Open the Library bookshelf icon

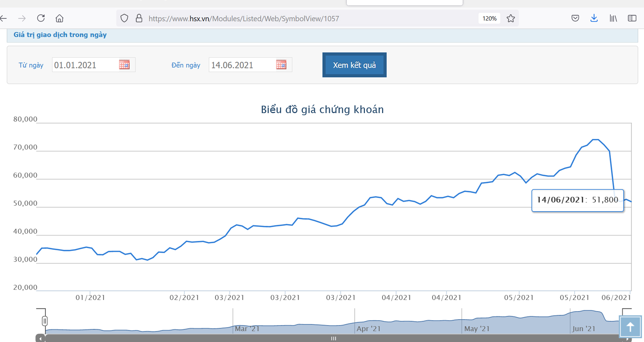coord(613,18)
